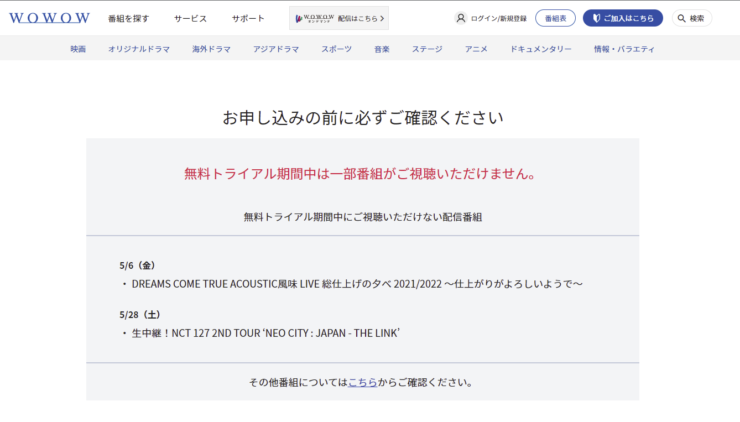Screen dimensions: 740x422
Task: Click the shield icon on ご加入はこちら
Action: [597, 18]
